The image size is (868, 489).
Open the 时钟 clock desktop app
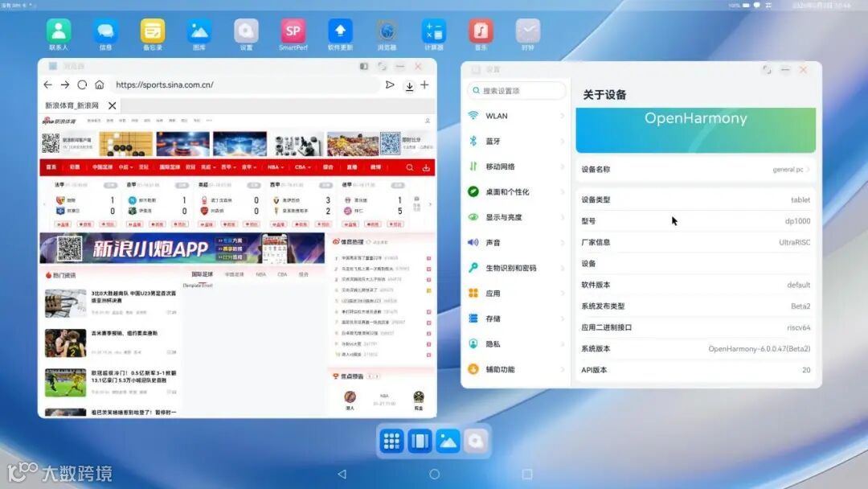527,31
